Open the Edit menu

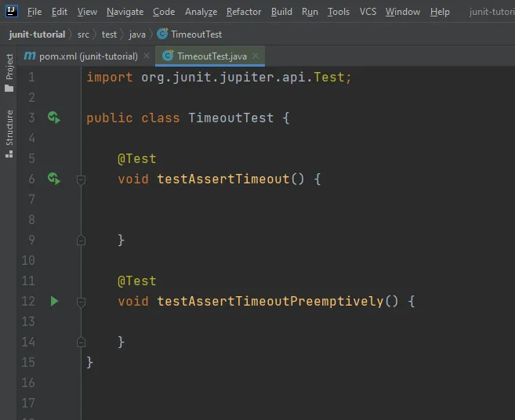(60, 12)
